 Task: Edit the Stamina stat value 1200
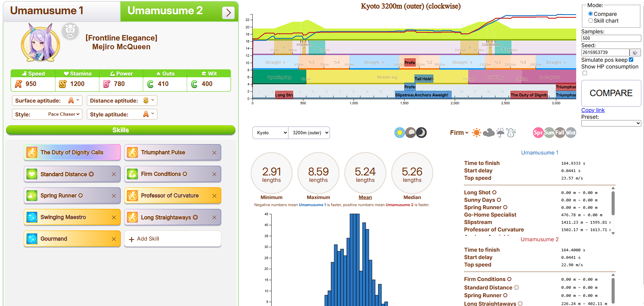point(77,84)
